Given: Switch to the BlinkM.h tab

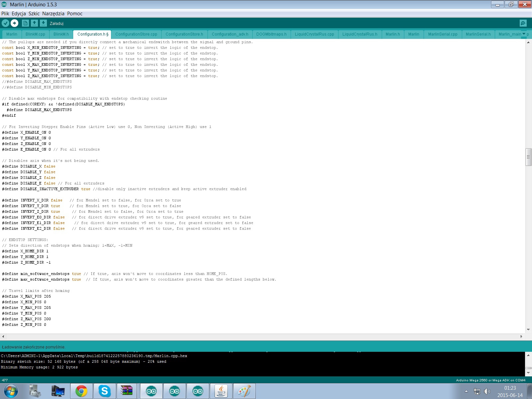Looking at the screenshot, I should coord(61,34).
